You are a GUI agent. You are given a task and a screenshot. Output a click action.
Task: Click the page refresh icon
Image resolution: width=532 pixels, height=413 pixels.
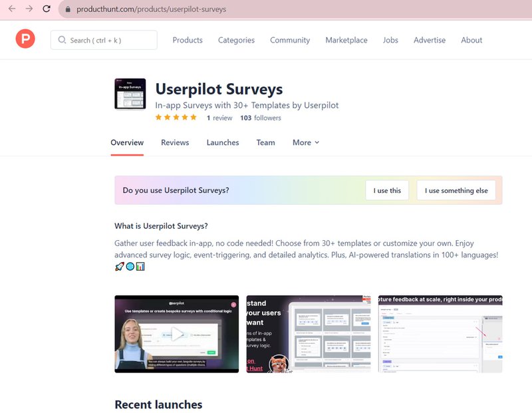47,9
